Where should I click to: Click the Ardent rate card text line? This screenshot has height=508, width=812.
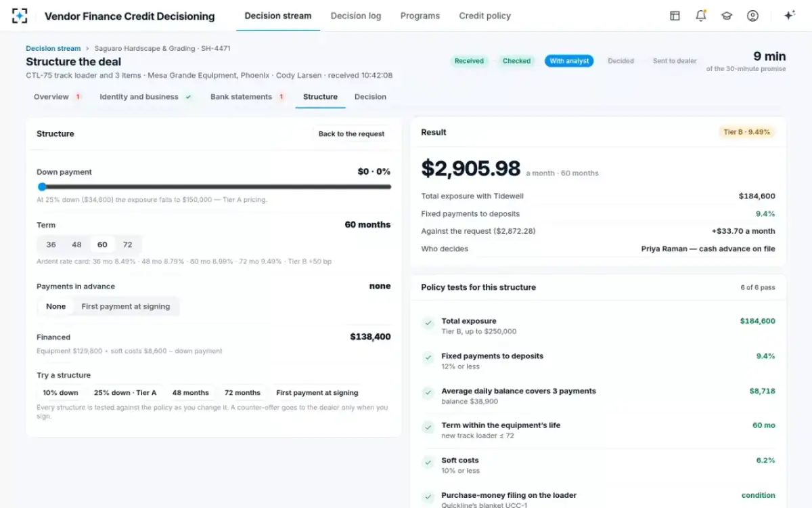tap(184, 261)
